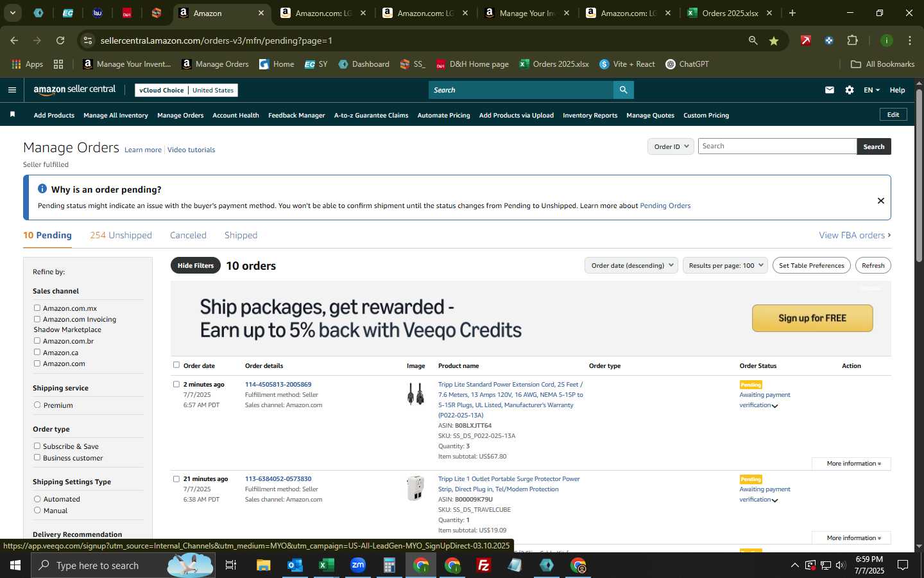Switch to the Canceled orders tab
The image size is (924, 578).
tap(188, 235)
